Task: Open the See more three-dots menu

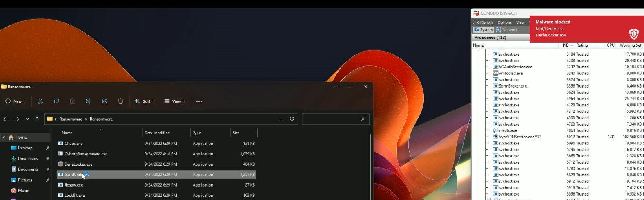Action: (x=199, y=101)
